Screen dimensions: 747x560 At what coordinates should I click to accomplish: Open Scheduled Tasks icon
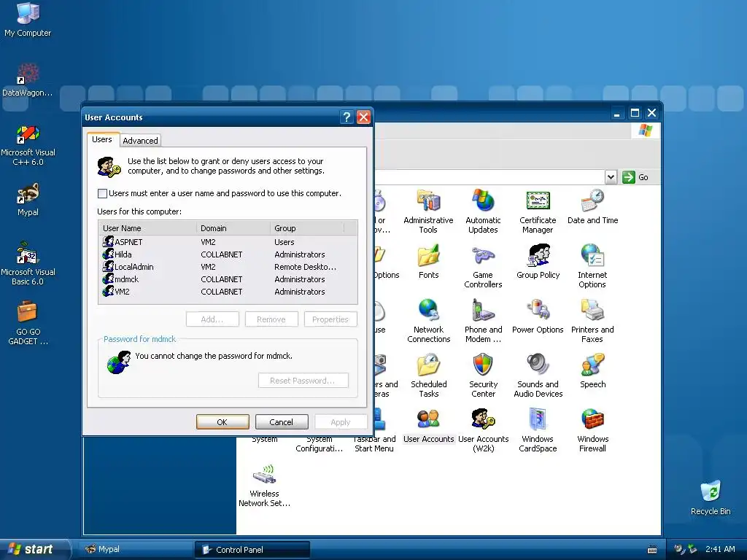[428, 376]
